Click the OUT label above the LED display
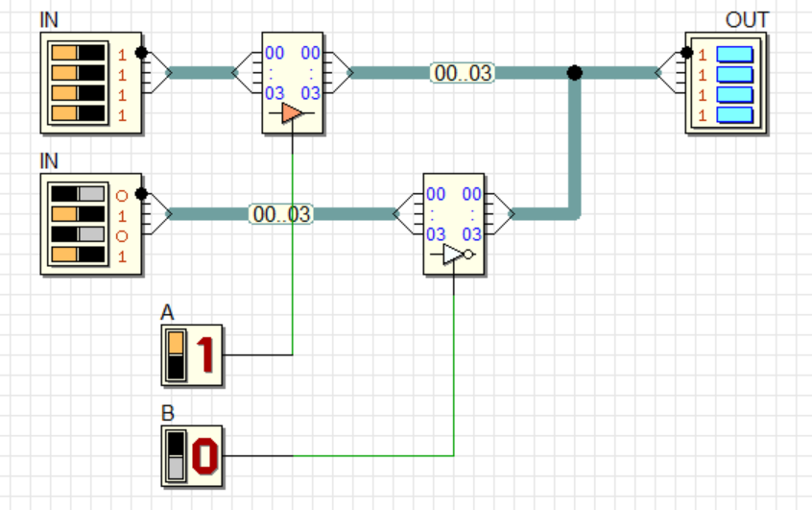 747,20
